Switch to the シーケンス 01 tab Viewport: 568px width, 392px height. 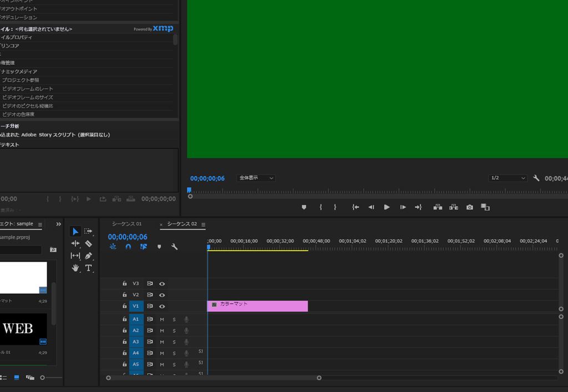pos(126,224)
